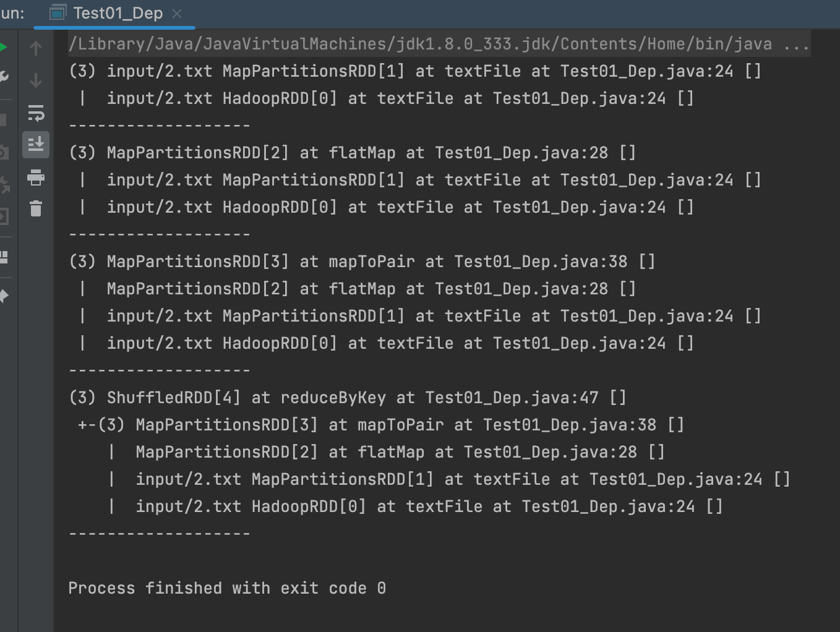Expand the folded java command line
Screen dimensions: 840x632
point(796,45)
